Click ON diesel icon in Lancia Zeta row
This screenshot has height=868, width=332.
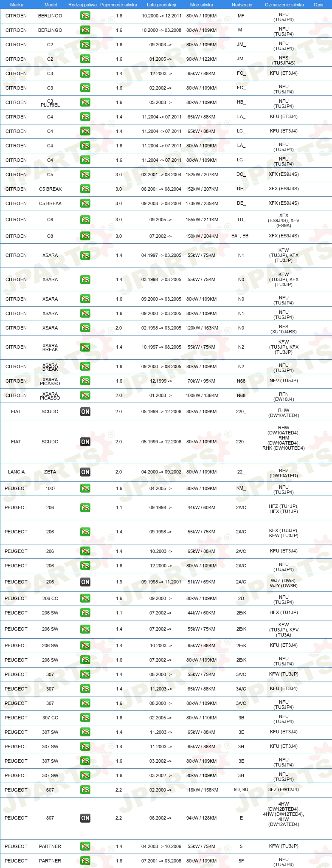[85, 472]
